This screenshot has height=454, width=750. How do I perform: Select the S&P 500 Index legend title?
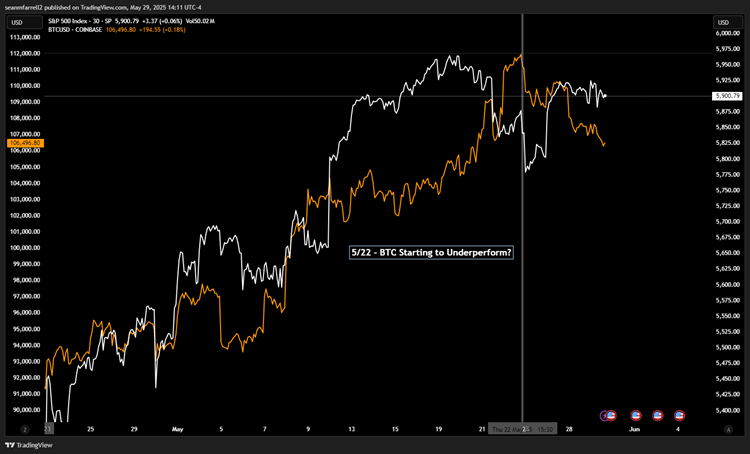79,21
